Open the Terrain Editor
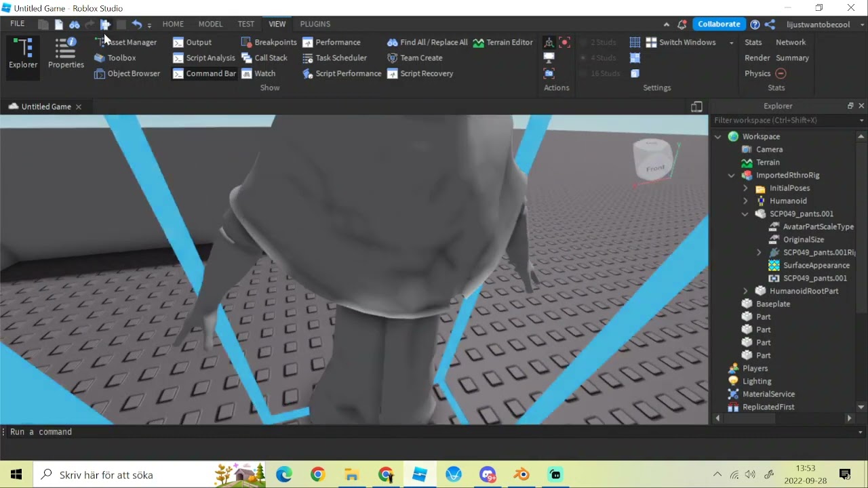The image size is (868, 488). pos(503,42)
